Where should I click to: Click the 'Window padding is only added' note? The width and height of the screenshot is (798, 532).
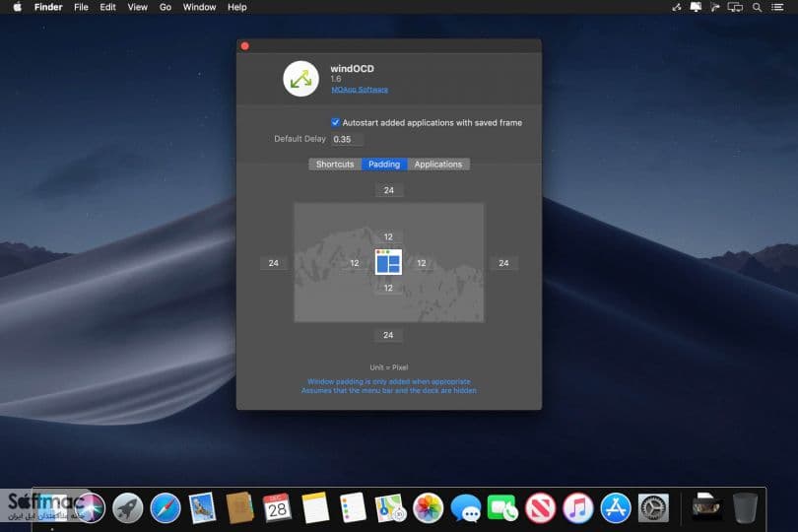point(389,381)
